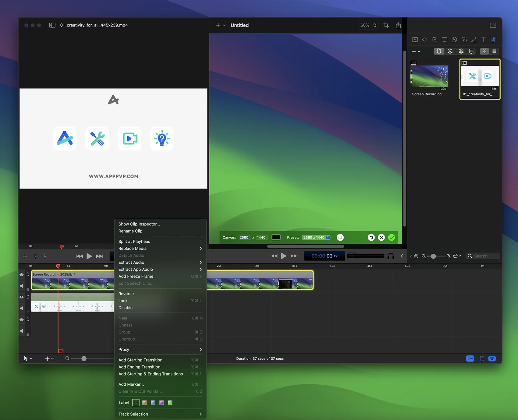Pick the orange Label color swatch
Image resolution: width=518 pixels, height=420 pixels.
144,403
